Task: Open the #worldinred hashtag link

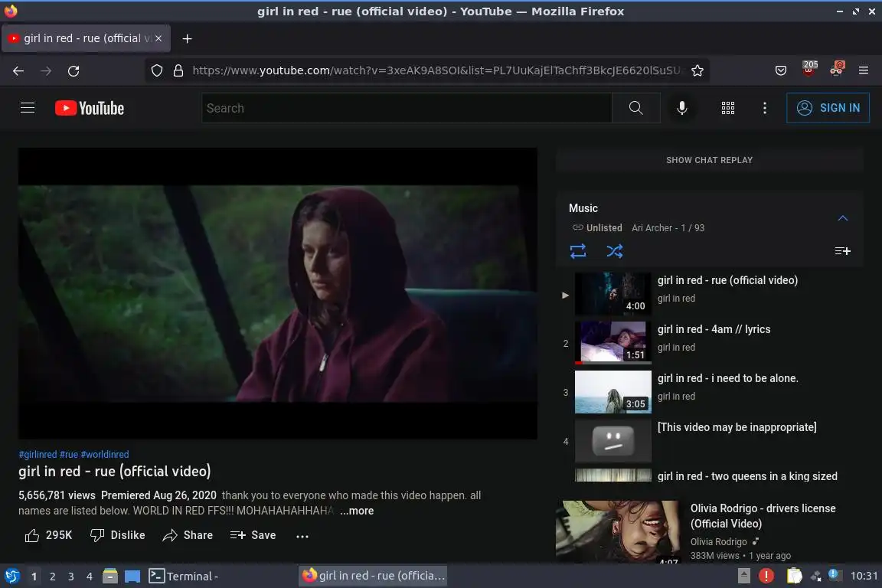Action: click(105, 454)
